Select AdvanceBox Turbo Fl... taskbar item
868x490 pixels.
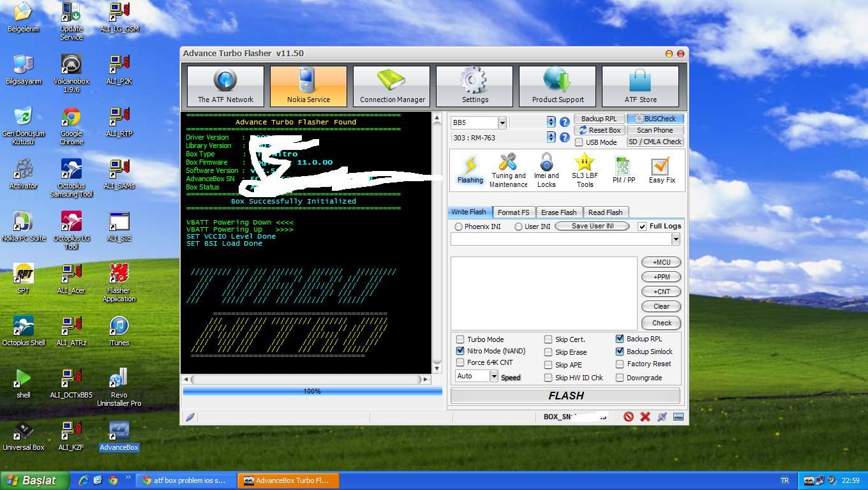pos(288,480)
